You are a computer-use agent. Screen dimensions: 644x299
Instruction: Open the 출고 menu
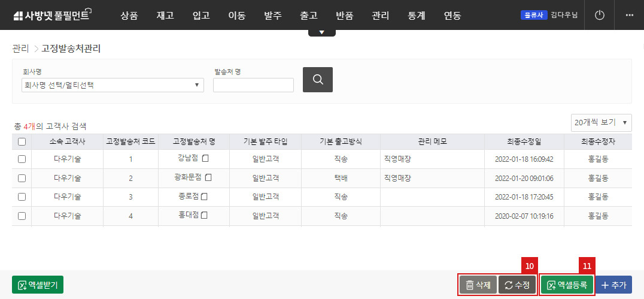pos(309,16)
